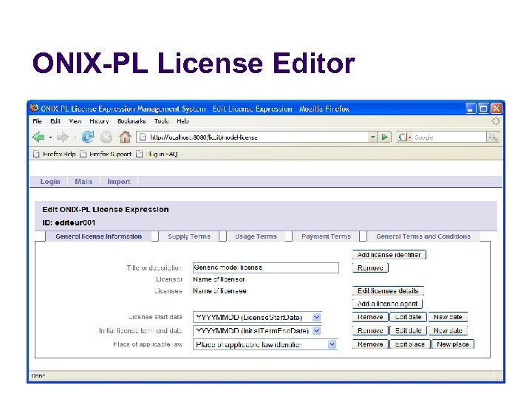The height and width of the screenshot is (399, 532).
Task: Click Edit date in Initial term end row
Action: (408, 330)
